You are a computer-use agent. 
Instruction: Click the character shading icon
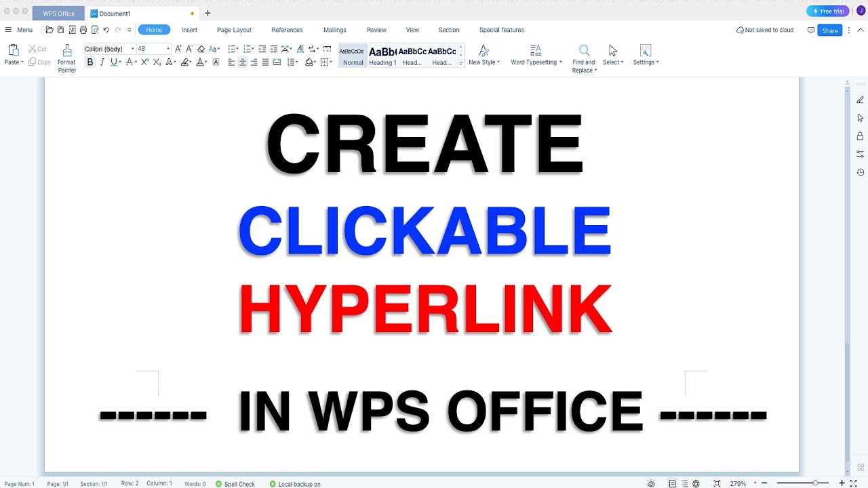coord(216,62)
